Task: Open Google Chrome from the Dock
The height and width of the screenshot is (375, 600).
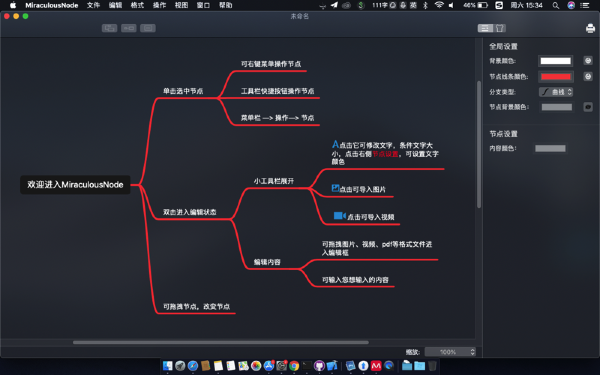Action: 294,366
